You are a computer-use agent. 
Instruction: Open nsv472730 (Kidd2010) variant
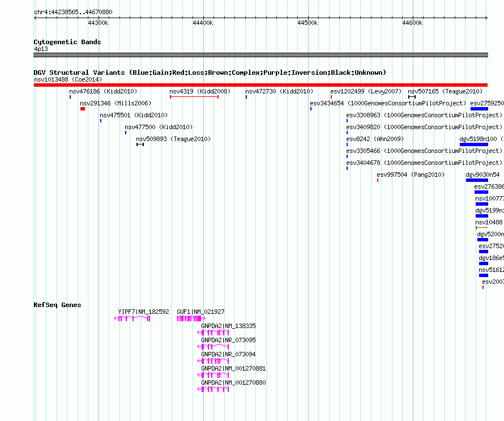pyautogui.click(x=279, y=91)
